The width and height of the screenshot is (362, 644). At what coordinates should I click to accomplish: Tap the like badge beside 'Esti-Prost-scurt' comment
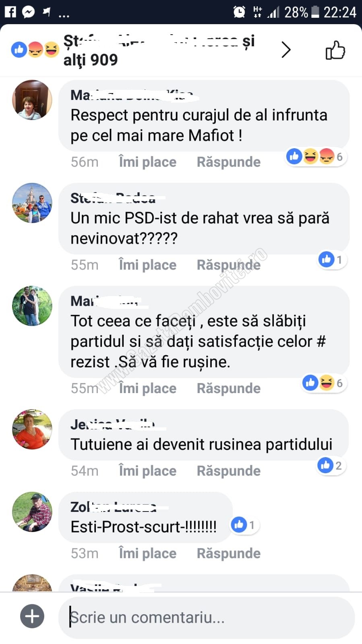point(244,525)
